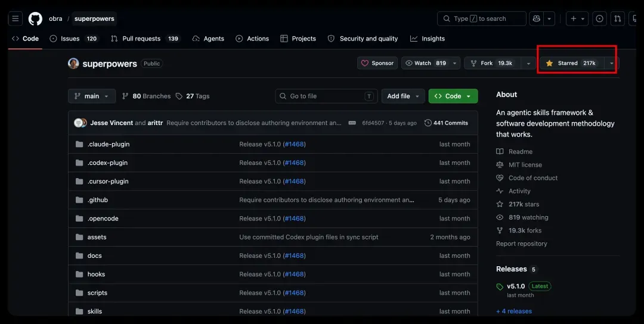Open the Copilot chat icon
The width and height of the screenshot is (644, 324).
[x=537, y=18]
